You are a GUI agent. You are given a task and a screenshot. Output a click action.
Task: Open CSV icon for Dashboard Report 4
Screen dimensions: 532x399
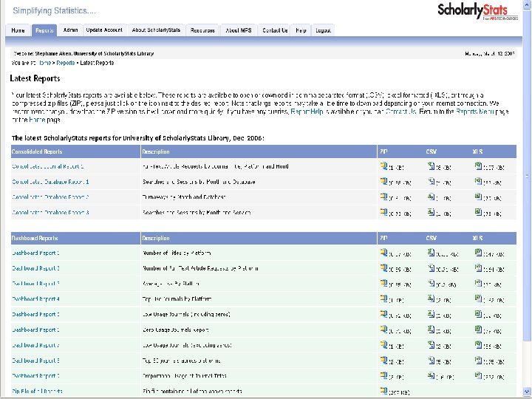tap(431, 299)
